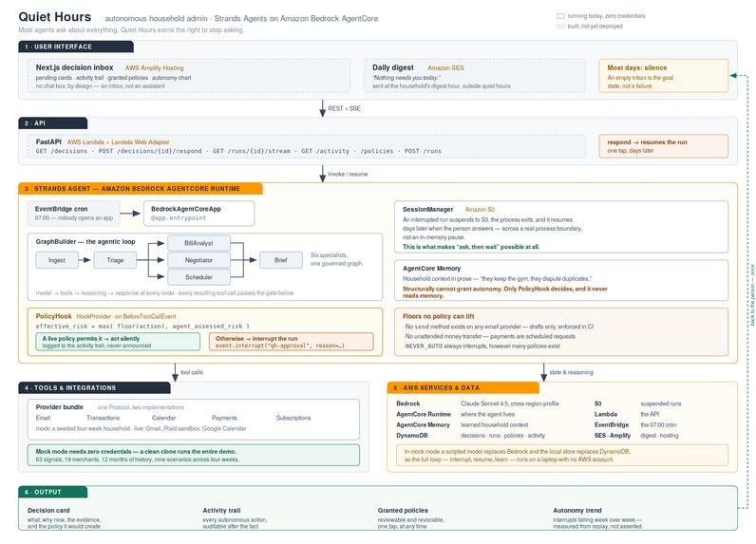Click "GraphBuilder — the agentic loop" heading
The height and width of the screenshot is (544, 756).
(x=85, y=241)
